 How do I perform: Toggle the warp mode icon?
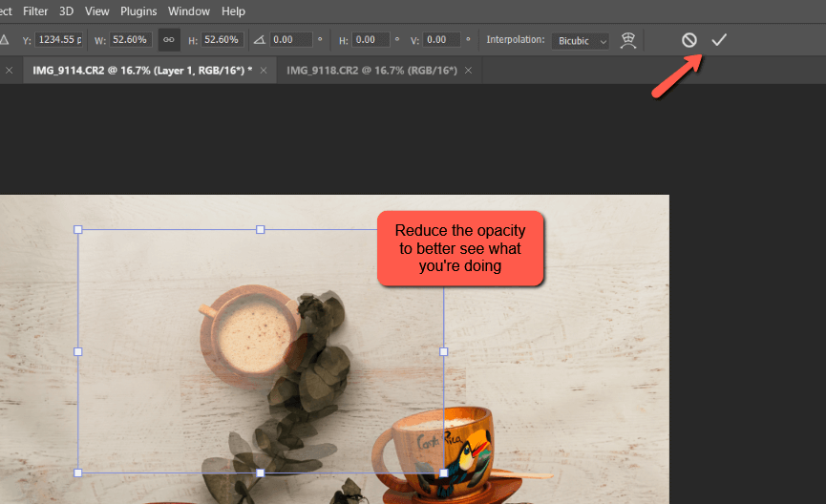(628, 40)
